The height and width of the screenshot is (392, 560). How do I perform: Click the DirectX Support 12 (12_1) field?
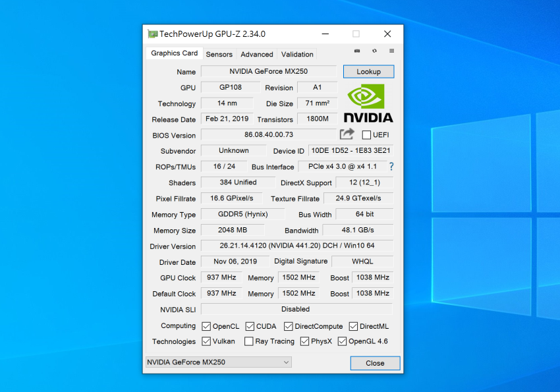(364, 182)
